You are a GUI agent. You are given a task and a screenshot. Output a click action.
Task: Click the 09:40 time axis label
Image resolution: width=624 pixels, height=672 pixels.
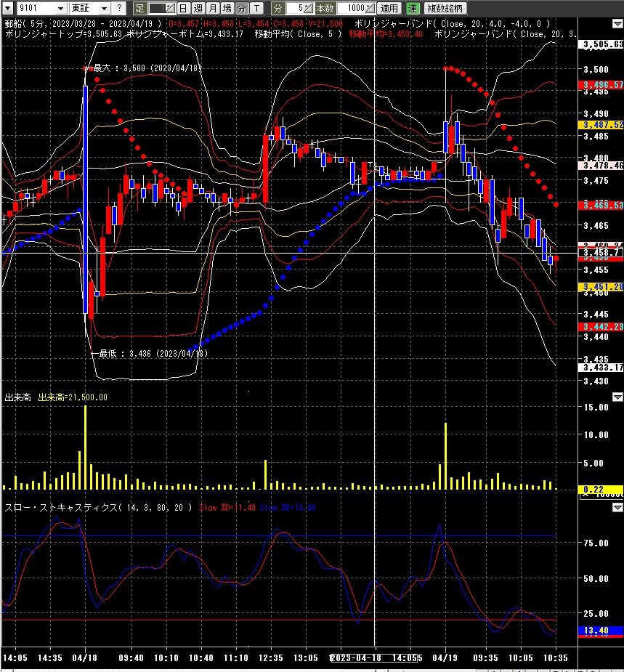(x=131, y=658)
